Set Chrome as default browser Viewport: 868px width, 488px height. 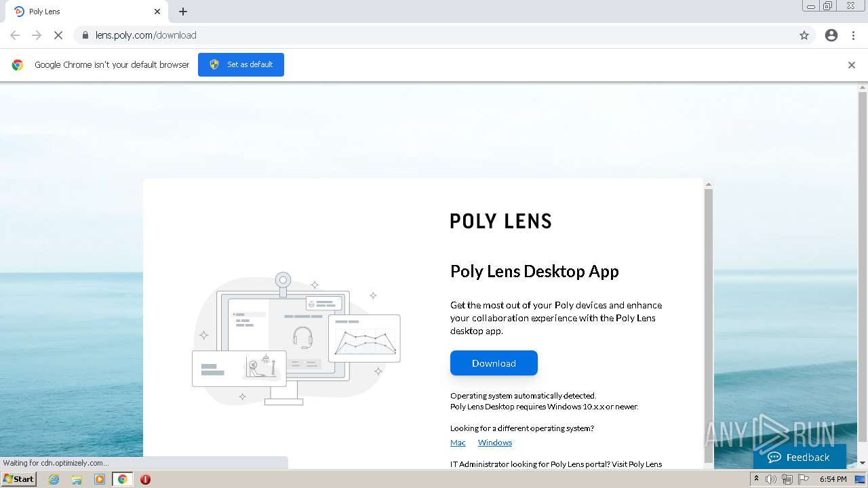click(x=241, y=64)
